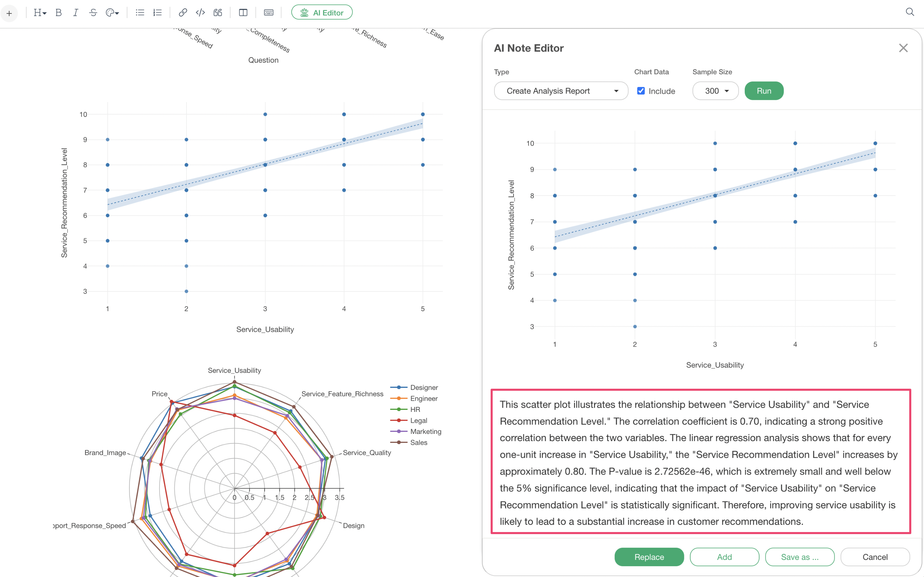Expand the heading style dropdown
Screen dimensions: 924x577
coord(40,12)
